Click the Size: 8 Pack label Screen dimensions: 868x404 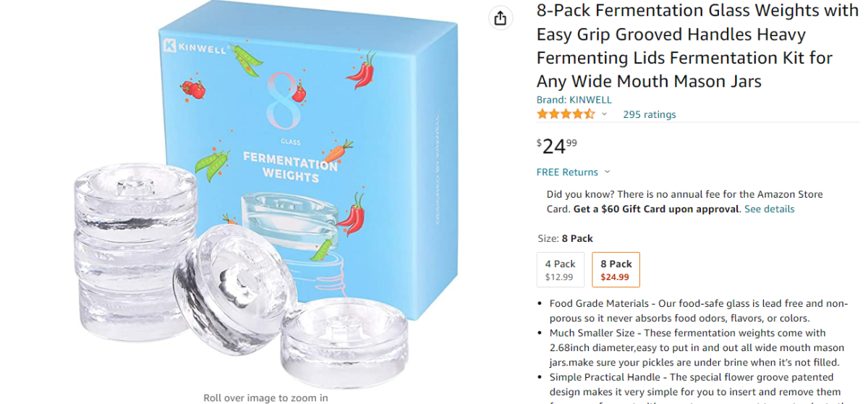pyautogui.click(x=565, y=238)
